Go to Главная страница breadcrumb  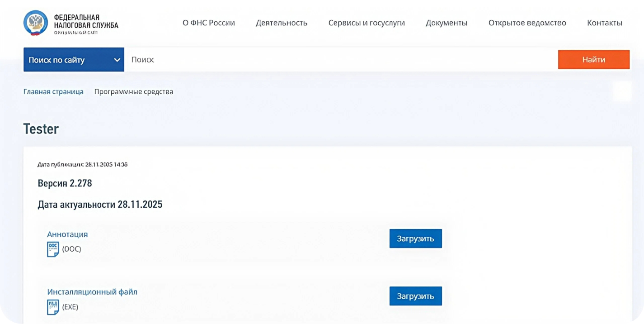point(53,91)
